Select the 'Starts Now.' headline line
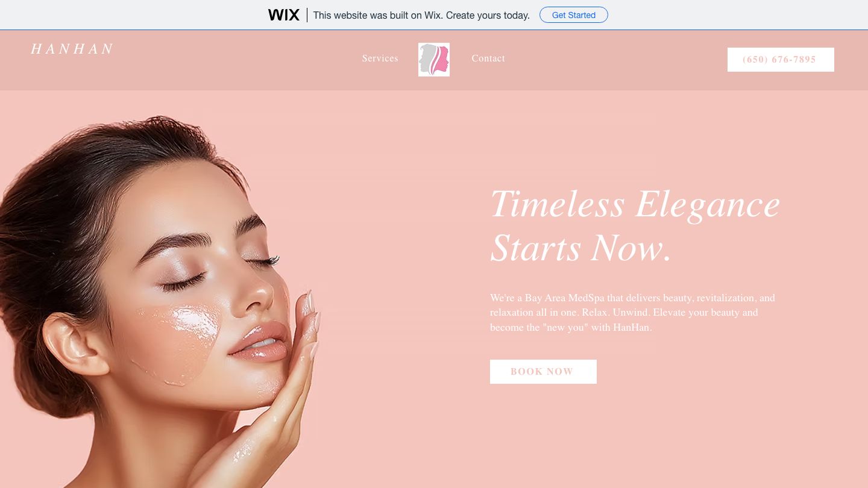The height and width of the screenshot is (488, 868). [581, 248]
